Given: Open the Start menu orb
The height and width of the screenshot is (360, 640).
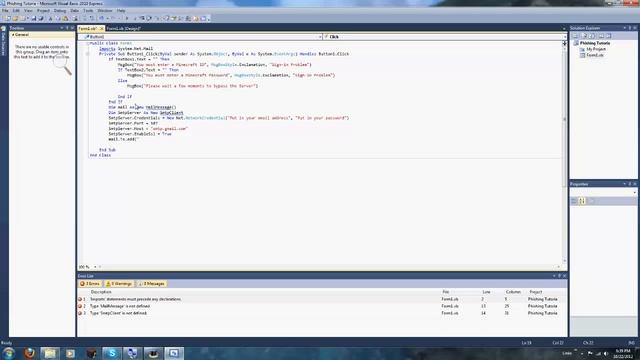Looking at the screenshot, I should pos(9,353).
